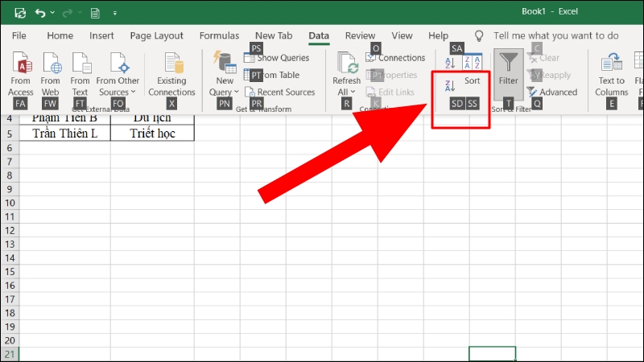The image size is (644, 362).
Task: Open Recent Sources
Action: (279, 92)
